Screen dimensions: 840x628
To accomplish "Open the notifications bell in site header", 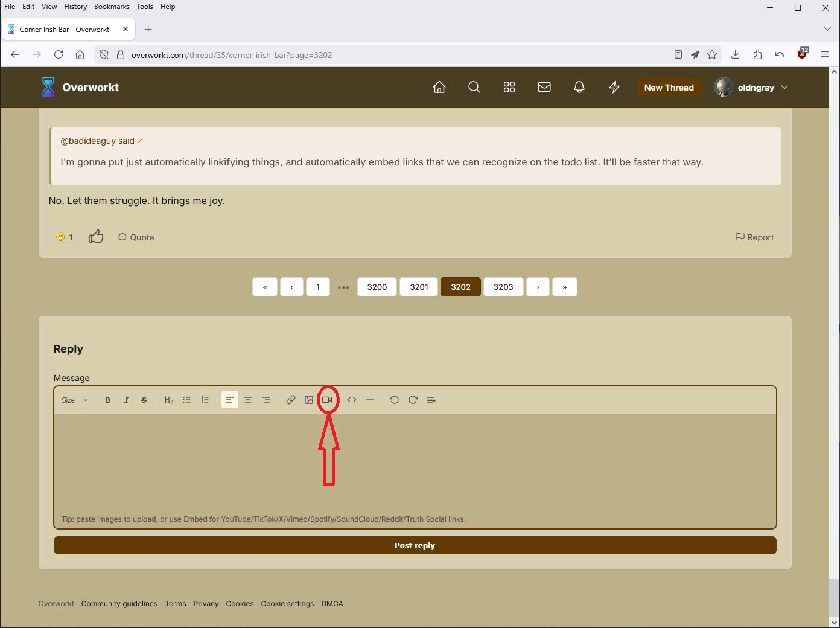I will coord(579,88).
